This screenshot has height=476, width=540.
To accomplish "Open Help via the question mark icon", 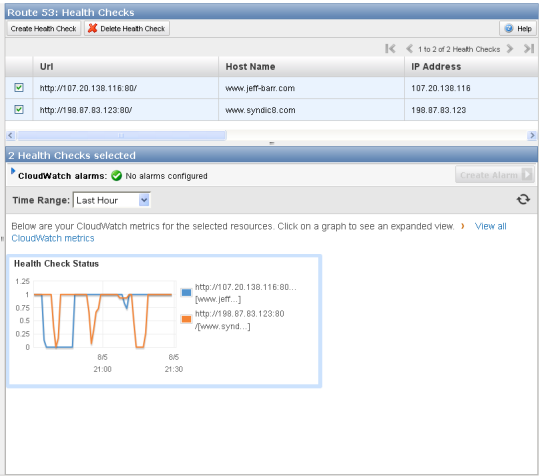I will [x=509, y=29].
